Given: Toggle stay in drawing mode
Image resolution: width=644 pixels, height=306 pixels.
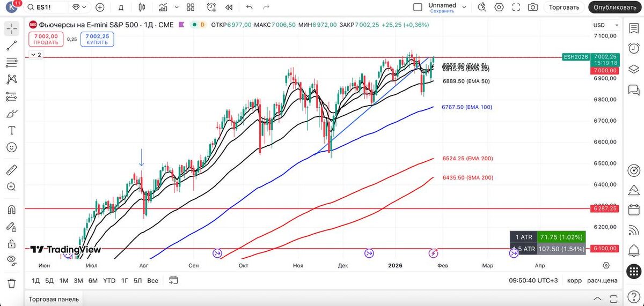Looking at the screenshot, I should click(11, 227).
